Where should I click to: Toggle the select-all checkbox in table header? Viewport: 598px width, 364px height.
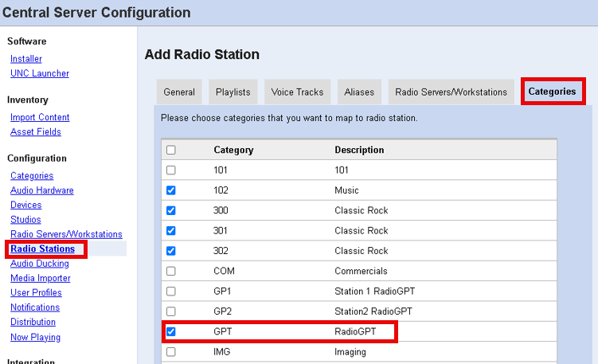coord(170,150)
